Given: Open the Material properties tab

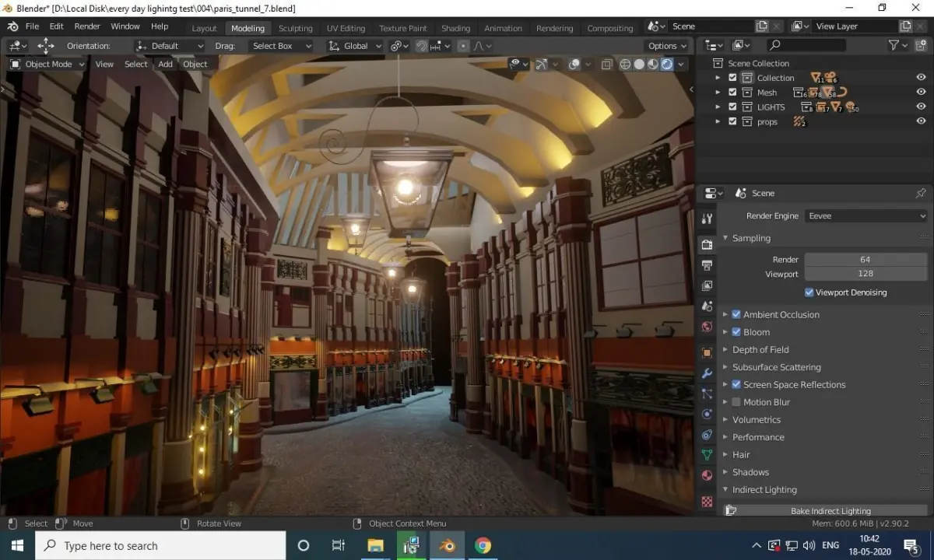Looking at the screenshot, I should coord(707,475).
